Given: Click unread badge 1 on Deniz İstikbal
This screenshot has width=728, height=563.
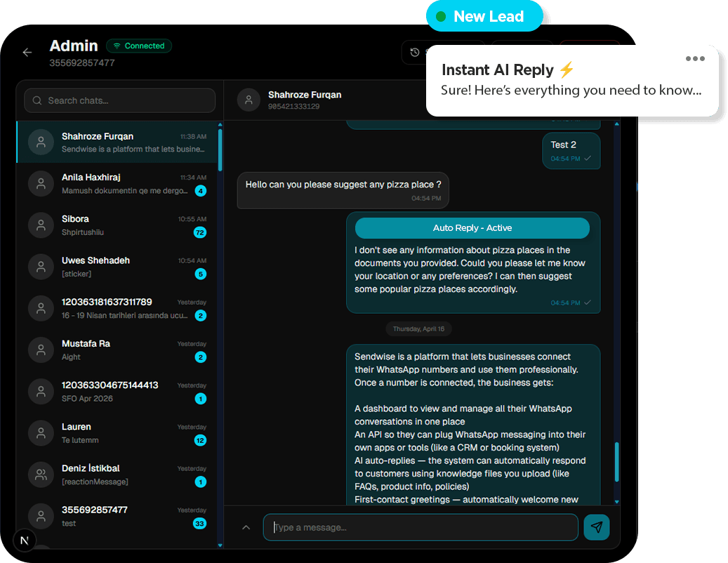Looking at the screenshot, I should click(x=201, y=482).
